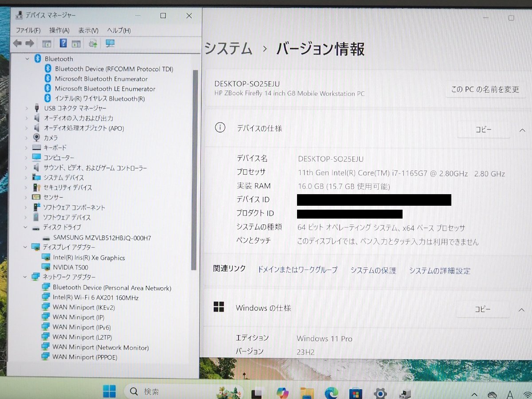Select Intel(R) Iris(R) Xe Graphics adapter
Viewport: 532px width, 399px height.
[89, 258]
